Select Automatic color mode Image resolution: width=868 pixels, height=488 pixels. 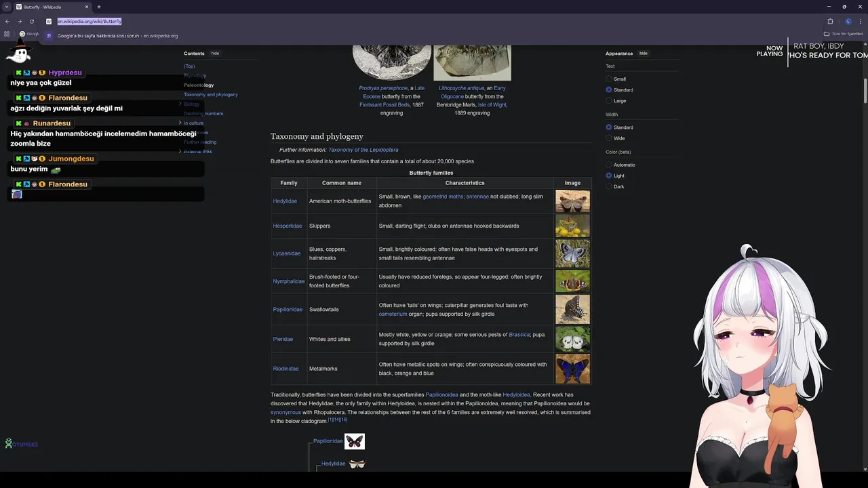609,165
